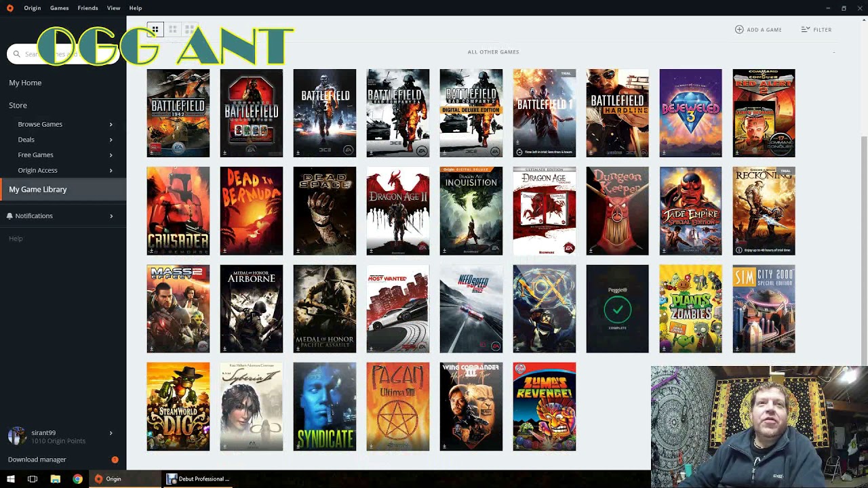Select the SteamWorld Dig tile
The height and width of the screenshot is (488, 868).
(178, 407)
